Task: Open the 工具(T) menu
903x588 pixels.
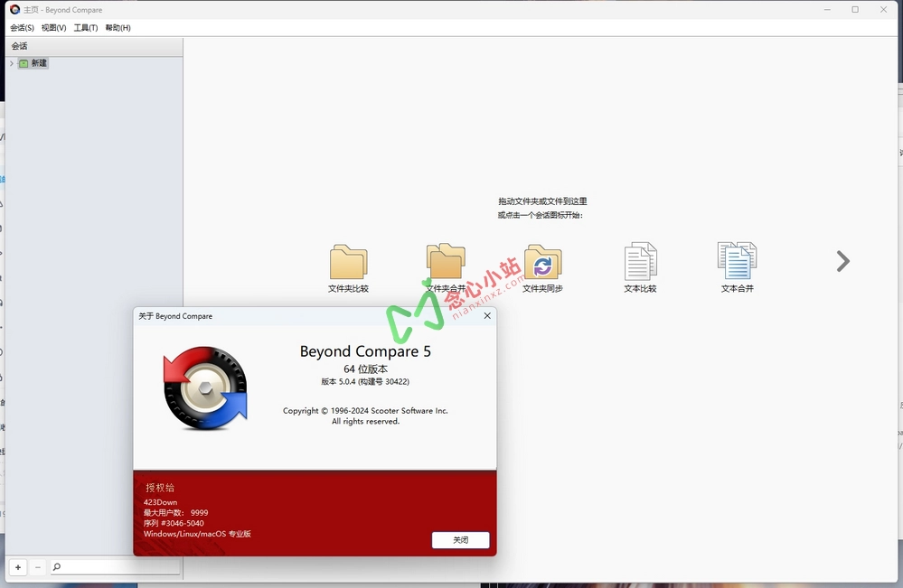Action: pos(84,27)
